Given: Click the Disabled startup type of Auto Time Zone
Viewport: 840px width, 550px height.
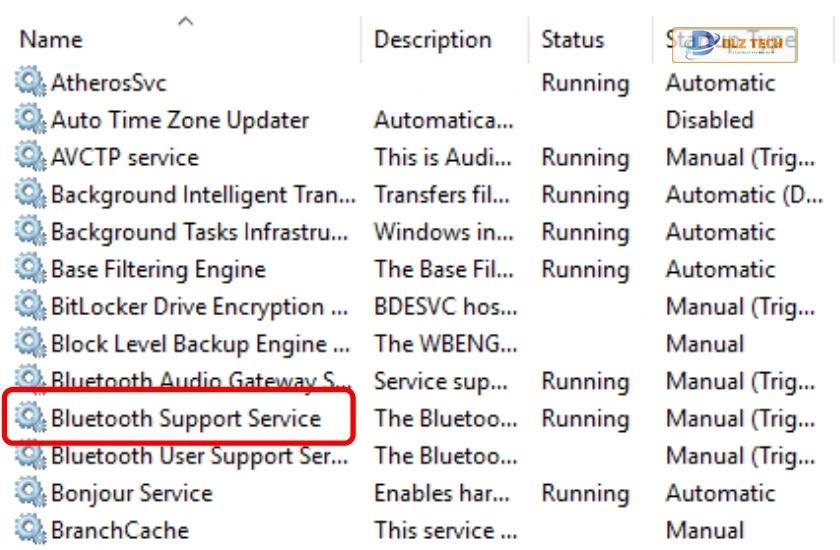Looking at the screenshot, I should point(709,120).
